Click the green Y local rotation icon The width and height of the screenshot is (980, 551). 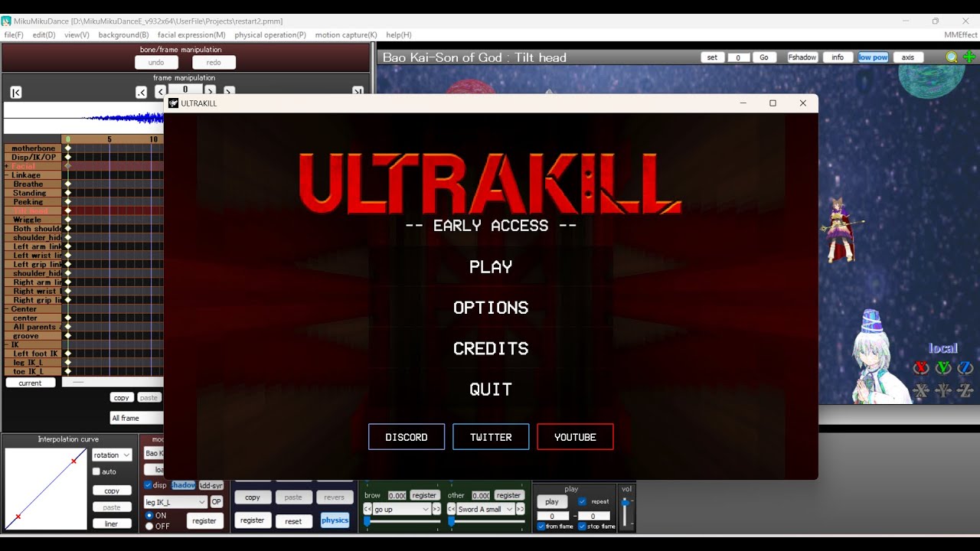click(x=943, y=368)
